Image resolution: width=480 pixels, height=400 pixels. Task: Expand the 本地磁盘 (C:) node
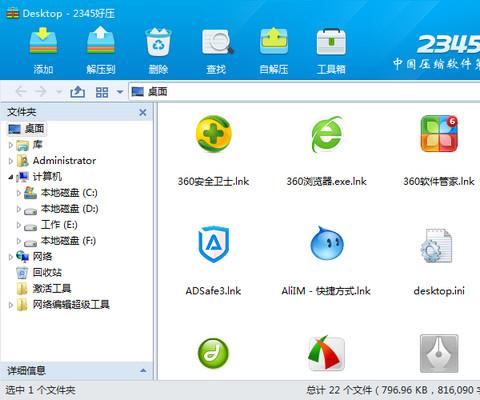point(19,193)
